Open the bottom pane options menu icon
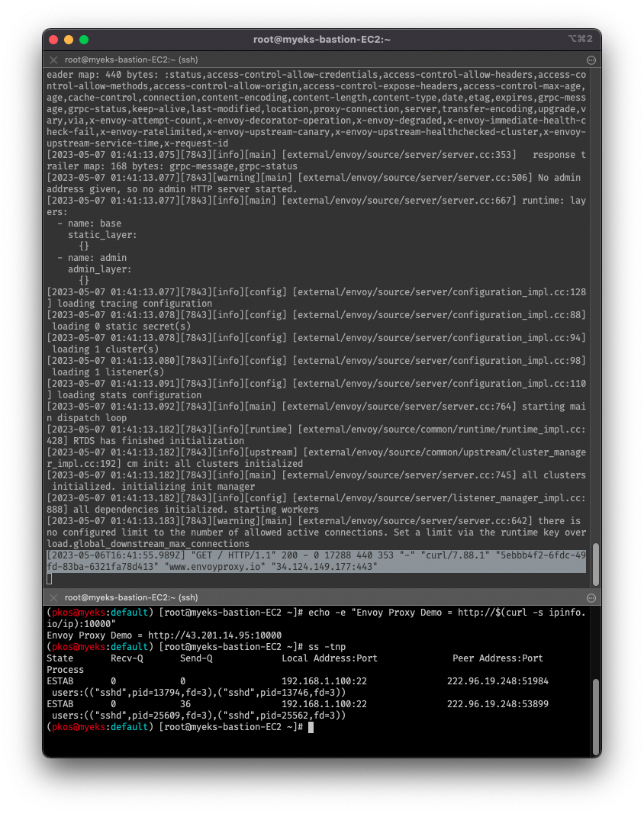This screenshot has width=644, height=814. tap(591, 597)
